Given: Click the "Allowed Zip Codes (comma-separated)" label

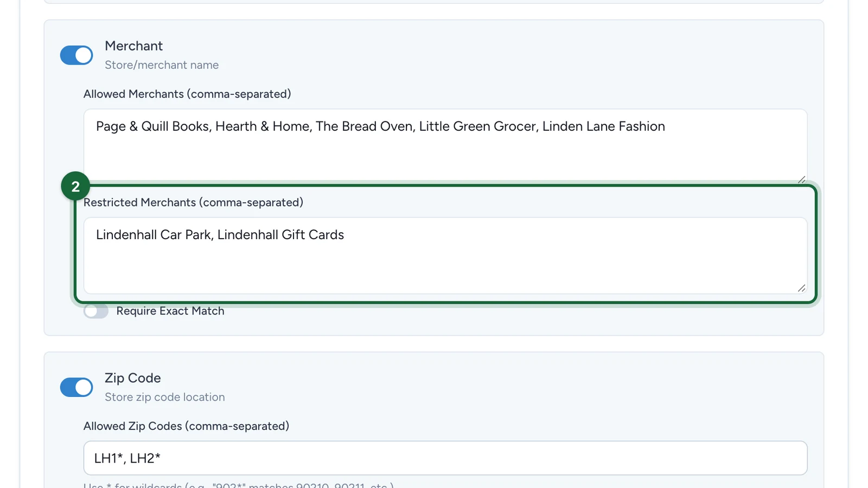Looking at the screenshot, I should coord(186,426).
